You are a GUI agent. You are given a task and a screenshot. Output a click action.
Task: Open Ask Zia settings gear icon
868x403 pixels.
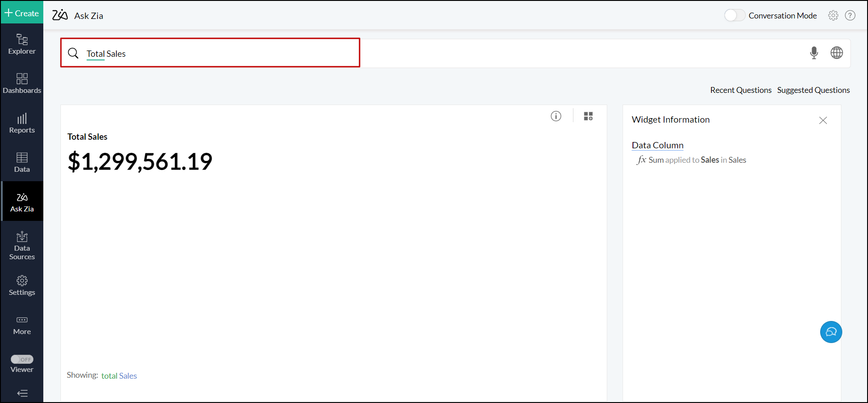pos(833,16)
